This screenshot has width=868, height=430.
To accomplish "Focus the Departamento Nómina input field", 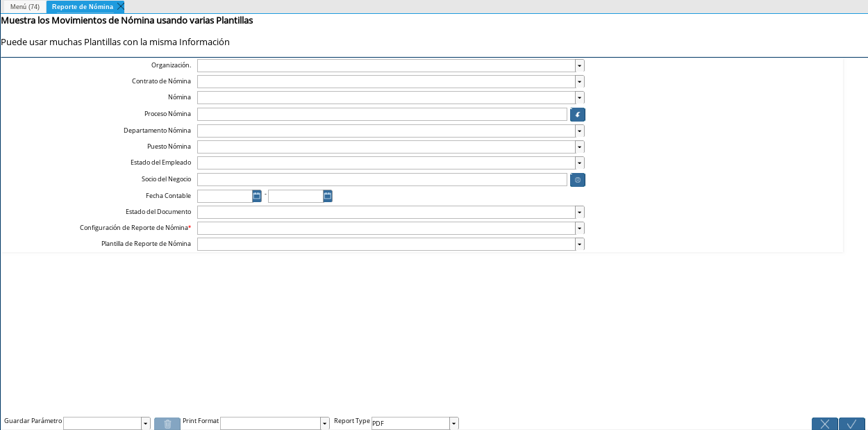I will 386,131.
